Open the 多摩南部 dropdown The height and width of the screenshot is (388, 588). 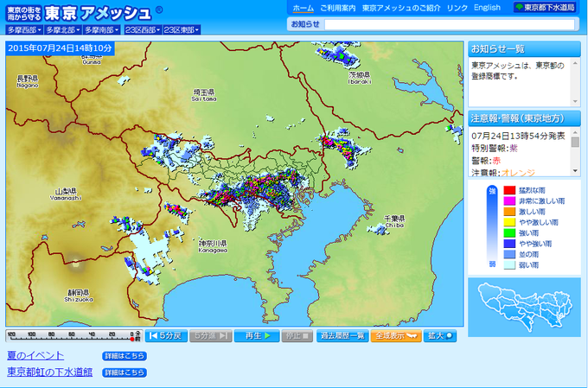pyautogui.click(x=102, y=30)
